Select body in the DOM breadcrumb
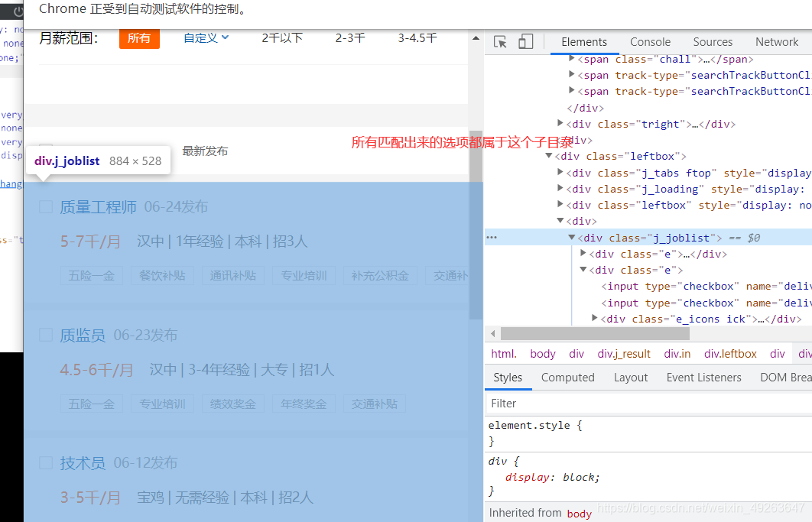The height and width of the screenshot is (522, 812). pos(543,354)
